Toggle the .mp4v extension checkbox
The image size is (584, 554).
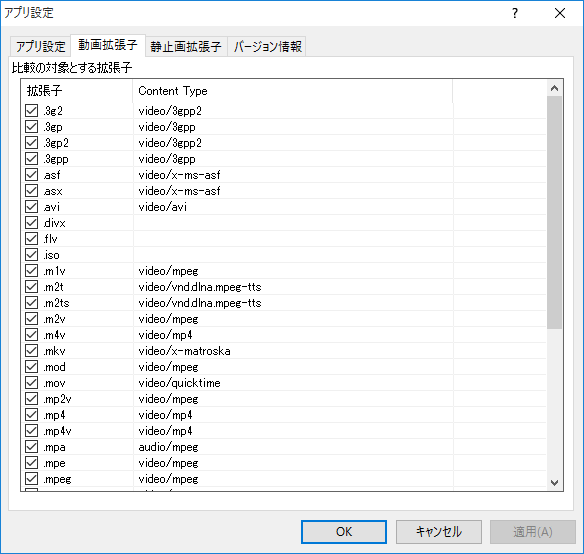click(x=32, y=431)
